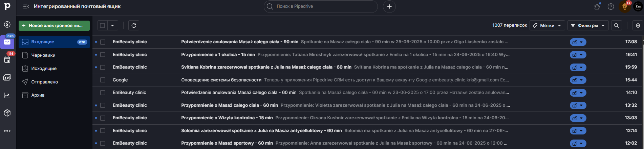Click the Новое электронное письмо button

coord(54,25)
